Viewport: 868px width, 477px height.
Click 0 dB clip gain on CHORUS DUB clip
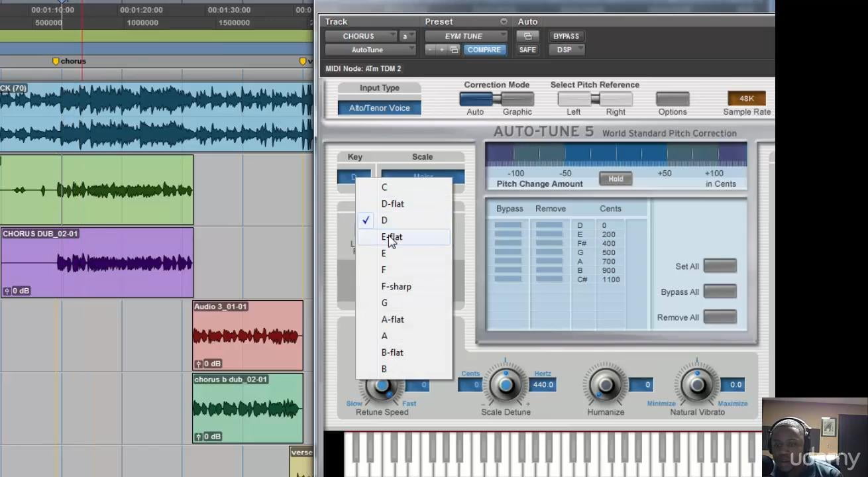click(17, 291)
